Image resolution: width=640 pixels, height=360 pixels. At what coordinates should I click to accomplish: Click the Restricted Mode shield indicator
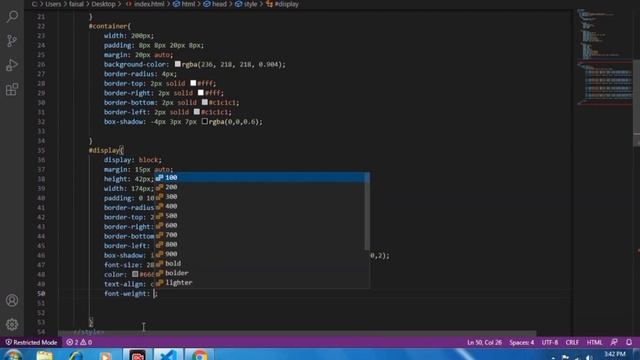coord(31,342)
